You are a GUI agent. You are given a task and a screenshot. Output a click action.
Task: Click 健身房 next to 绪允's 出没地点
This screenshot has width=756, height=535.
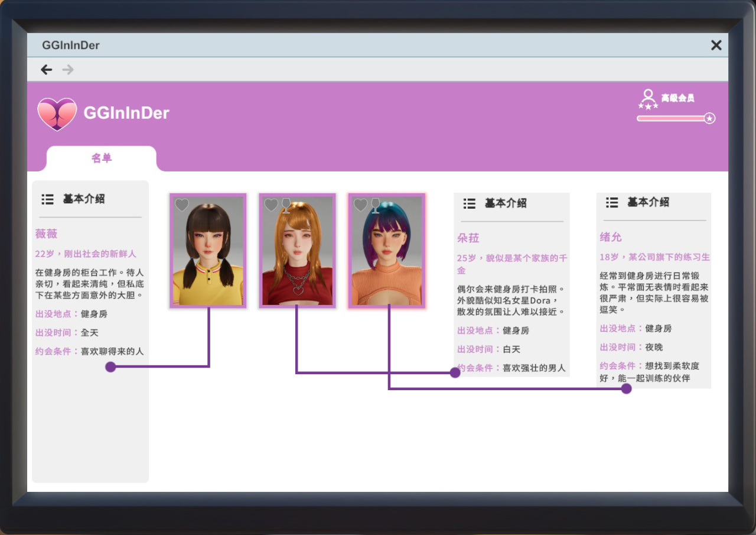click(659, 328)
